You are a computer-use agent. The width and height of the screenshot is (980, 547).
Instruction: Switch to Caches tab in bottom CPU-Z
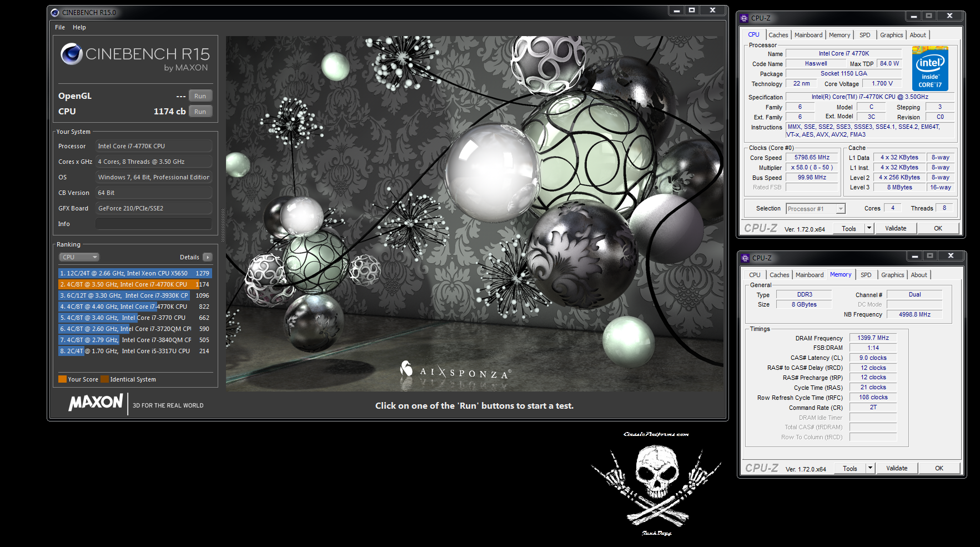[x=779, y=275]
